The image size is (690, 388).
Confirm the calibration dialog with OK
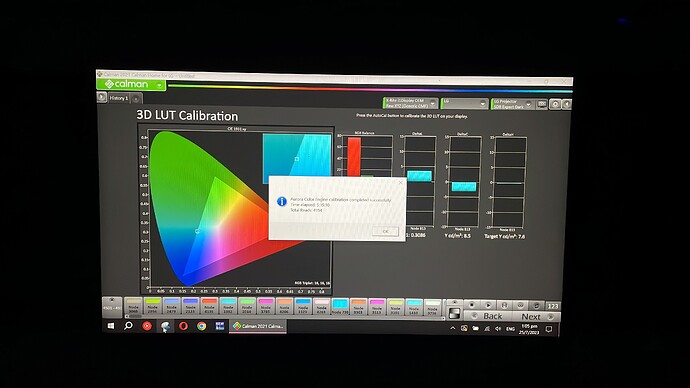pos(385,231)
